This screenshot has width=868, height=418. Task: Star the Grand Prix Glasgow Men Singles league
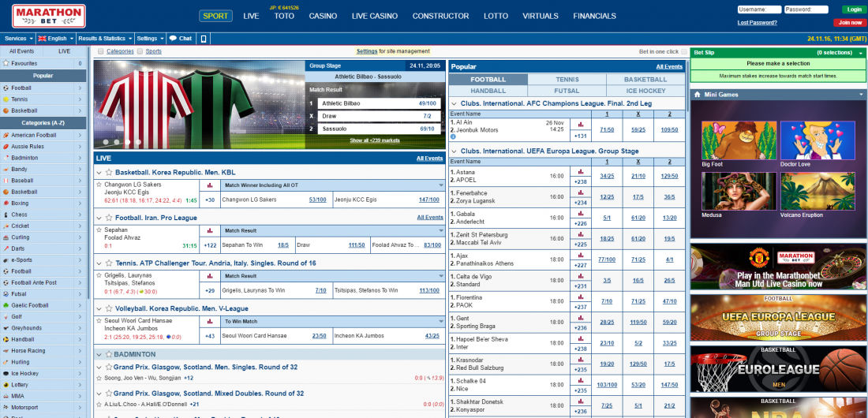point(109,367)
